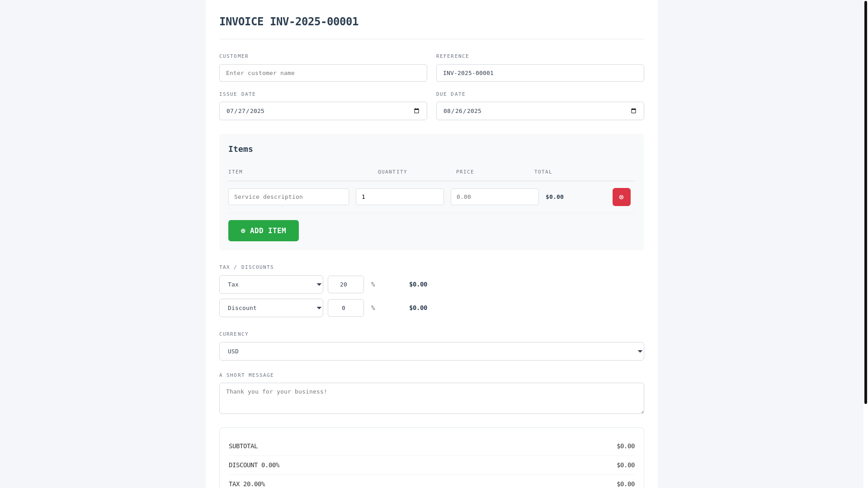Click the DISCOUNT 0.00% summary label
This screenshot has width=868, height=488.
click(254, 465)
